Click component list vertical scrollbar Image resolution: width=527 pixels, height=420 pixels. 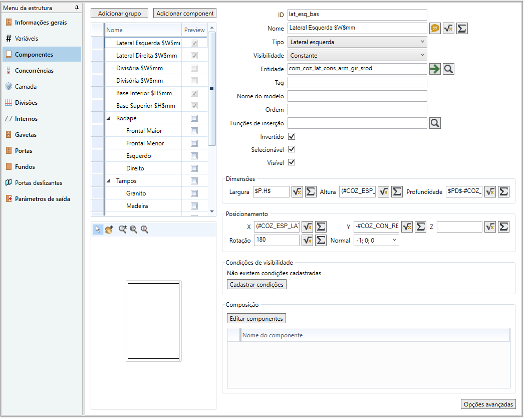tap(212, 89)
